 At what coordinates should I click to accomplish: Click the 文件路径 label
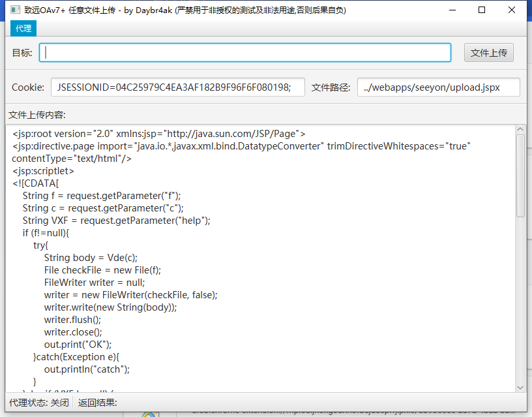[331, 87]
